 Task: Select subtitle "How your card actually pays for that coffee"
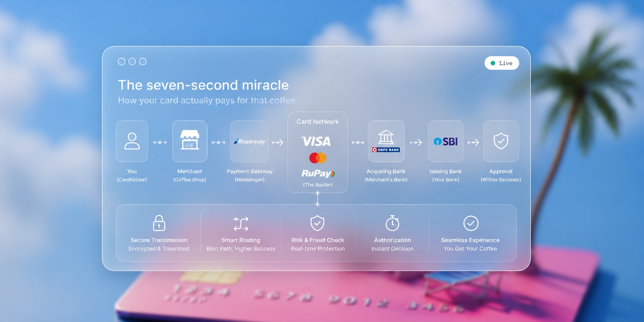coord(207,100)
